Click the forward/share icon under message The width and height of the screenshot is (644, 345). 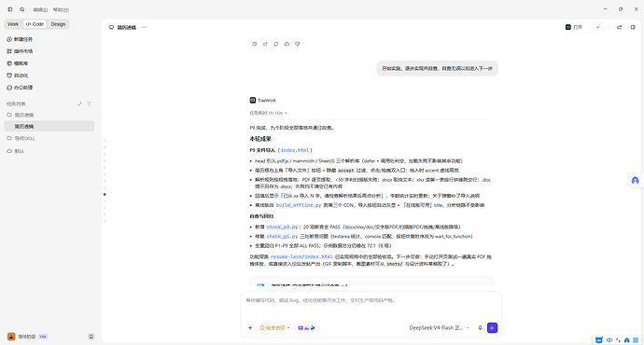pyautogui.click(x=265, y=44)
